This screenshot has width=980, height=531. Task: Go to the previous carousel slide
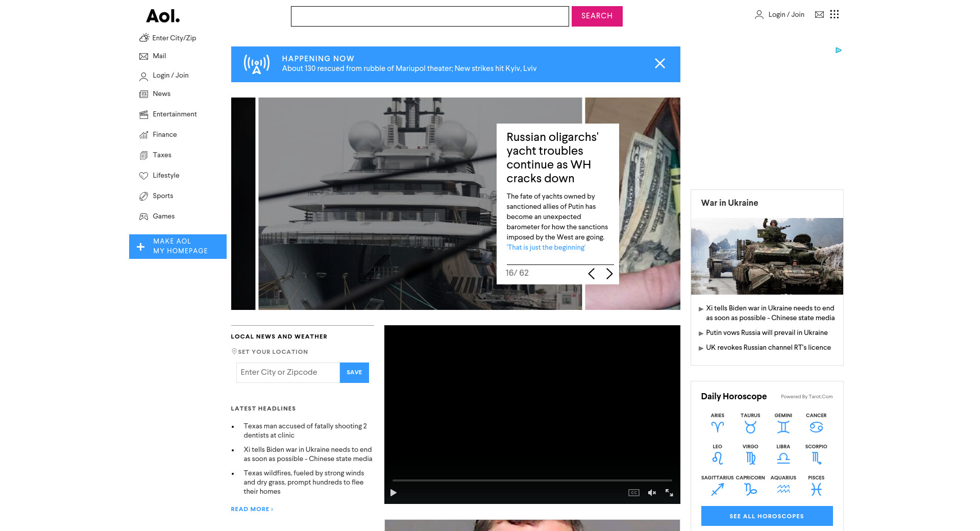pyautogui.click(x=591, y=274)
